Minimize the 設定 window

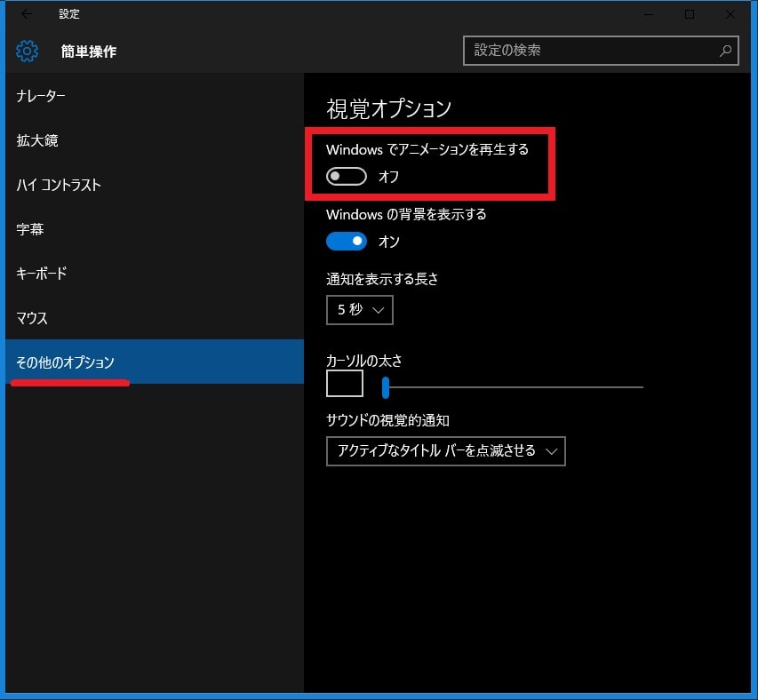649,14
